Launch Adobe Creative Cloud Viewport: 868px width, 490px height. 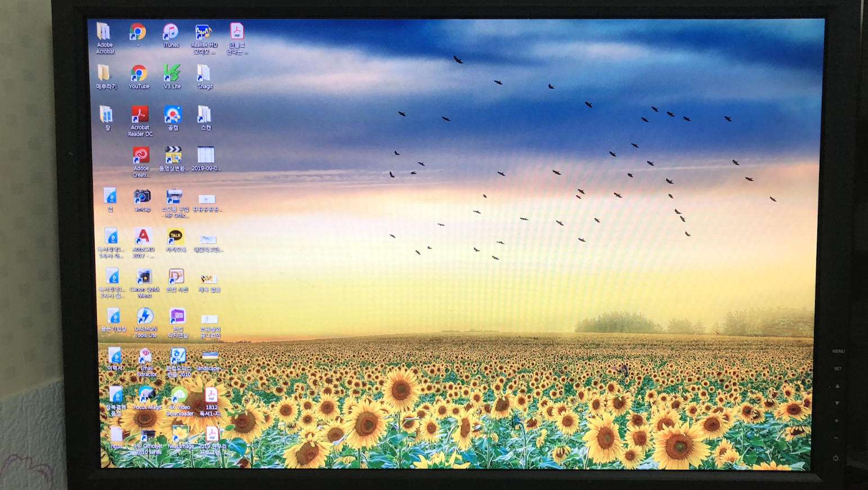141,162
